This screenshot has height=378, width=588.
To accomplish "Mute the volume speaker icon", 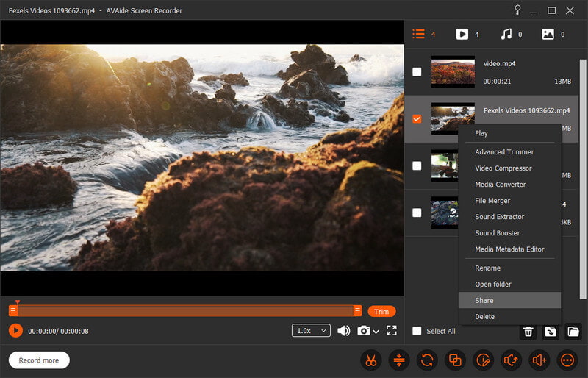I will [343, 331].
